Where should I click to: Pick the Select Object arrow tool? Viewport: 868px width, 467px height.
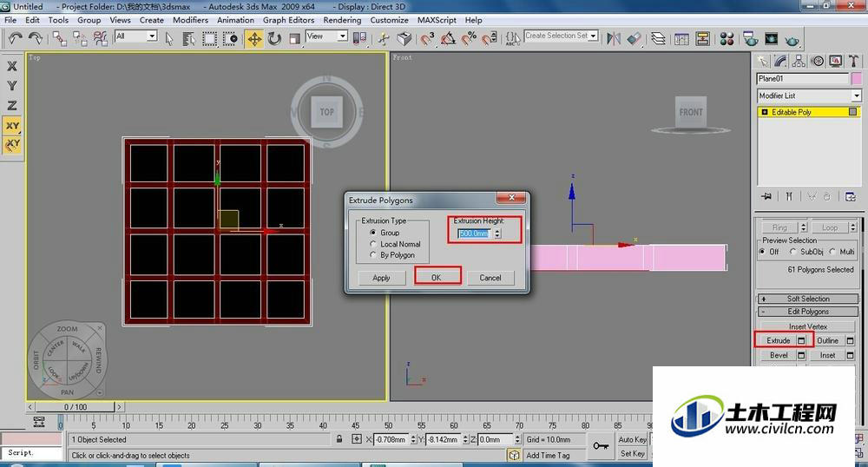[x=169, y=38]
